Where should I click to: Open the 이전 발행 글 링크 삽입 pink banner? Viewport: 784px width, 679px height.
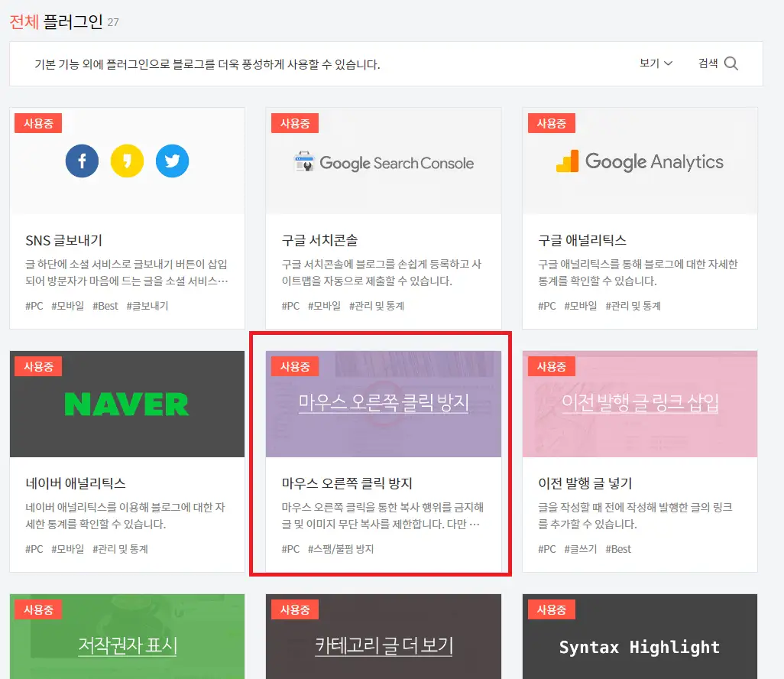tap(640, 404)
